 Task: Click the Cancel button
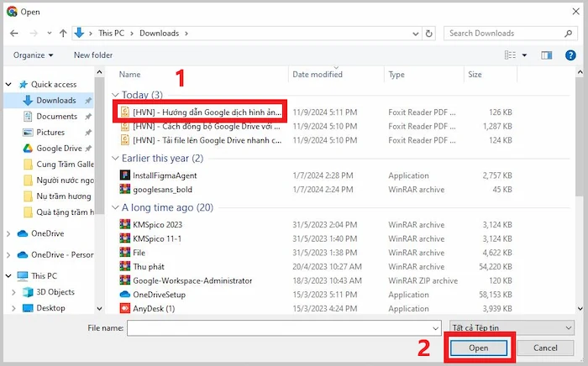(545, 348)
